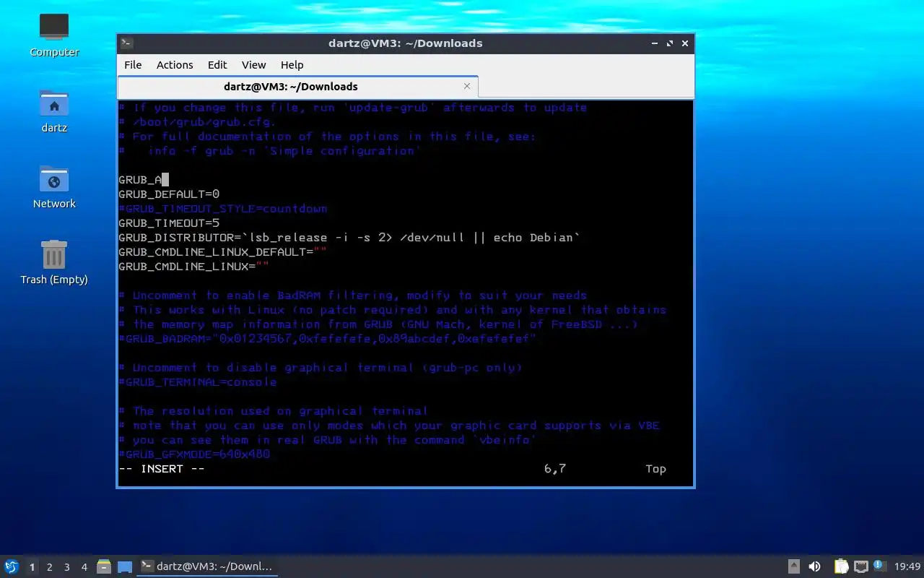The width and height of the screenshot is (924, 578).
Task: Minimize the terminal window
Action: [x=655, y=43]
